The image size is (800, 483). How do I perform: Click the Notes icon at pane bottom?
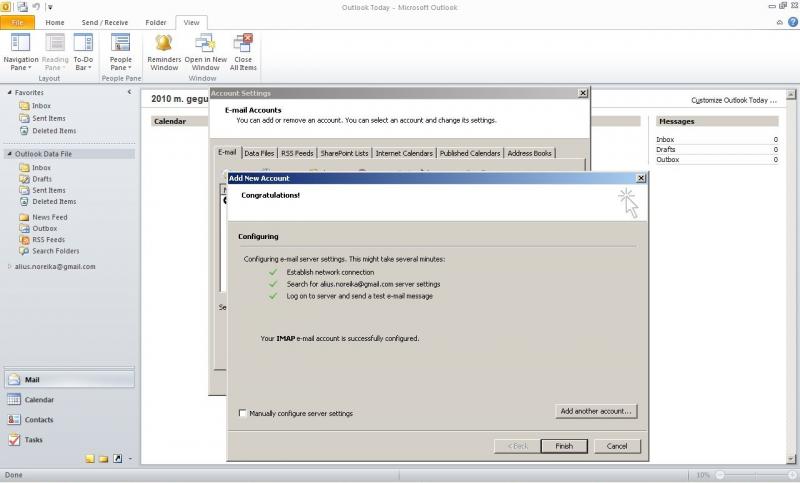pos(90,459)
